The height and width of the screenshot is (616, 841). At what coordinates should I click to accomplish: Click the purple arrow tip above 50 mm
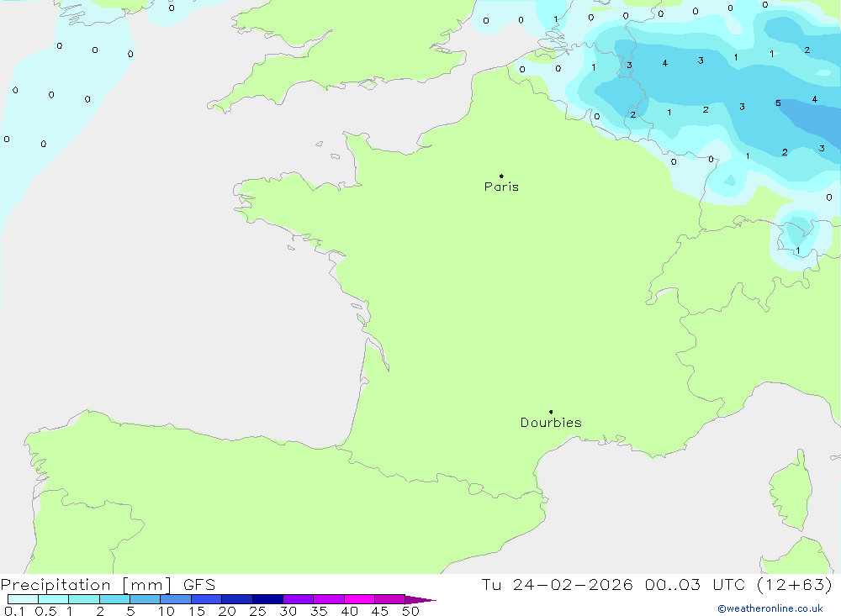click(x=420, y=600)
